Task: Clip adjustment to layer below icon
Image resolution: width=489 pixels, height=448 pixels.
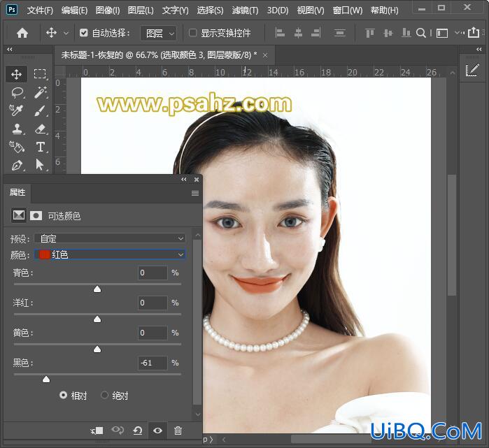Action: [97, 431]
